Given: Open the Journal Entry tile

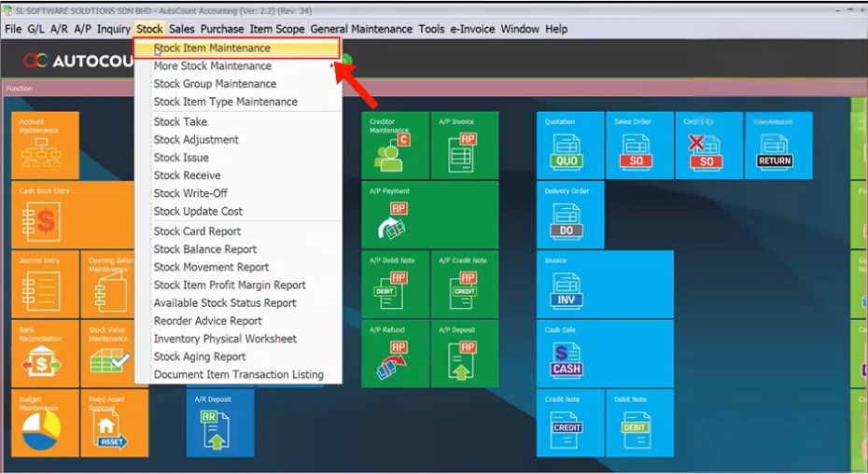Looking at the screenshot, I should [x=46, y=285].
